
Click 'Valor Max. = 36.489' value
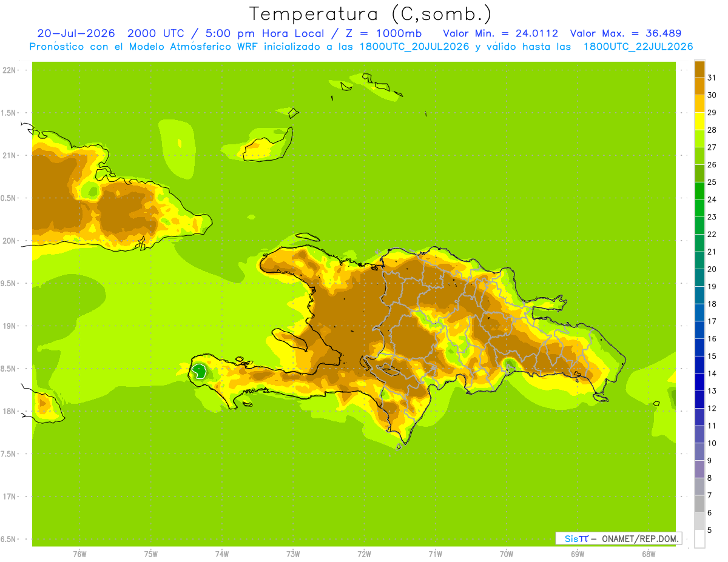[625, 33]
